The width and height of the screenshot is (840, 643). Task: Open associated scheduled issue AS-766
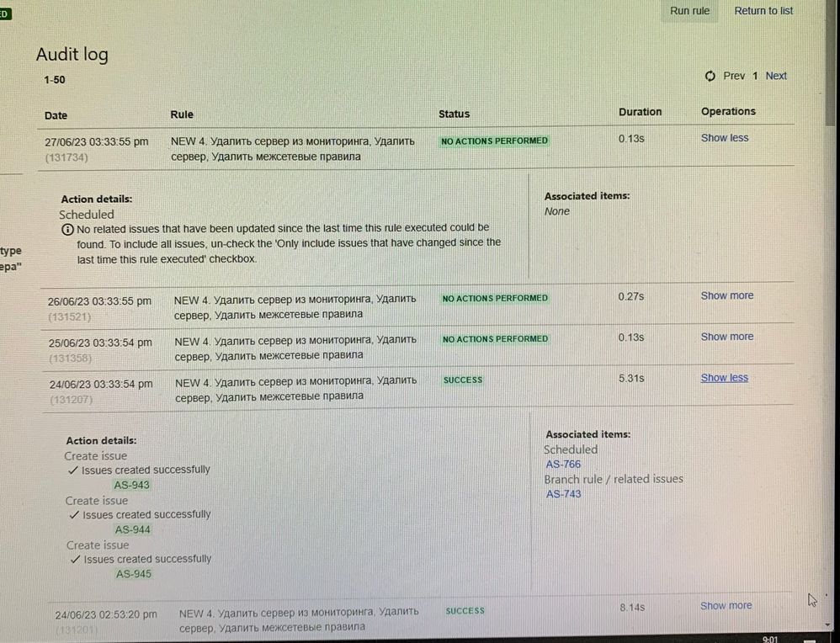563,464
